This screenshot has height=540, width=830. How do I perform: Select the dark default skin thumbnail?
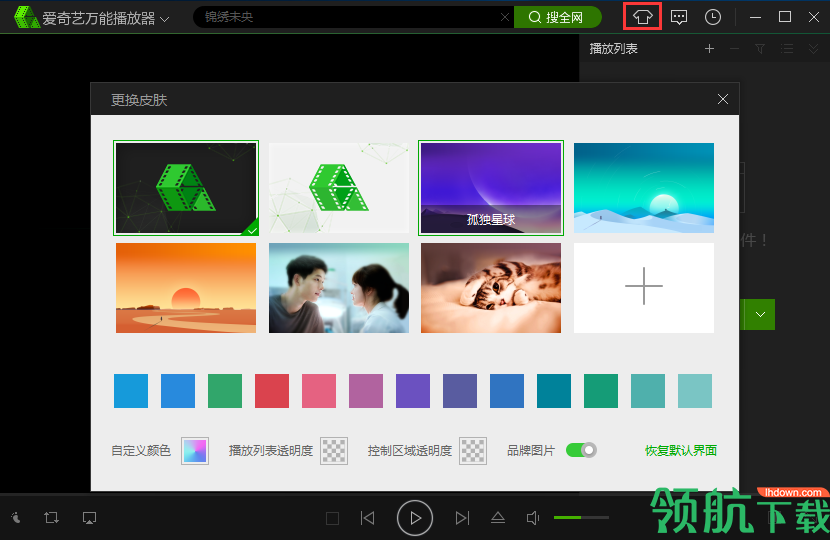186,188
